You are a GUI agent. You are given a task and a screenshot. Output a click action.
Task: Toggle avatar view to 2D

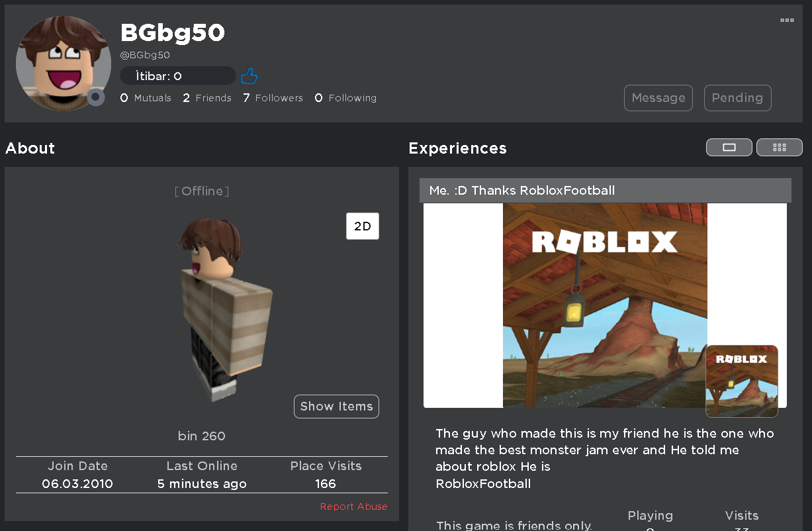(x=363, y=226)
